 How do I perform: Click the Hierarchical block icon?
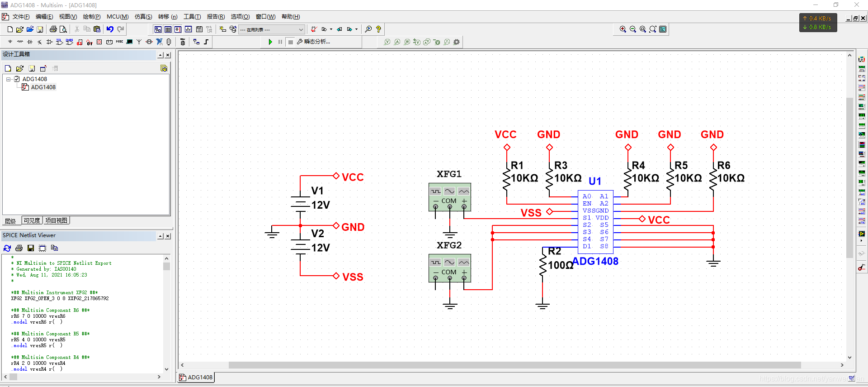(196, 42)
